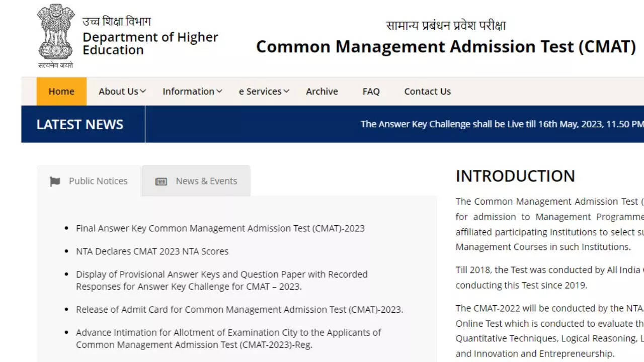Open Release of Admit Card notice
The height and width of the screenshot is (362, 644).
[239, 310]
